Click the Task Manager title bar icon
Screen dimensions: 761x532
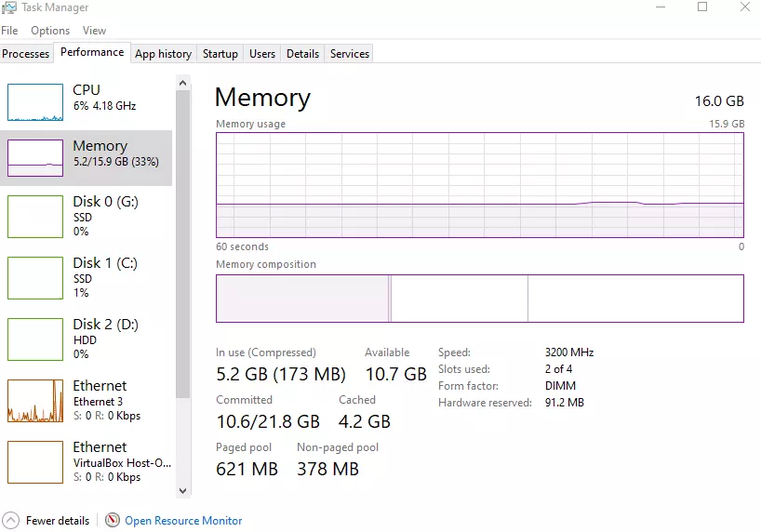tap(9, 7)
